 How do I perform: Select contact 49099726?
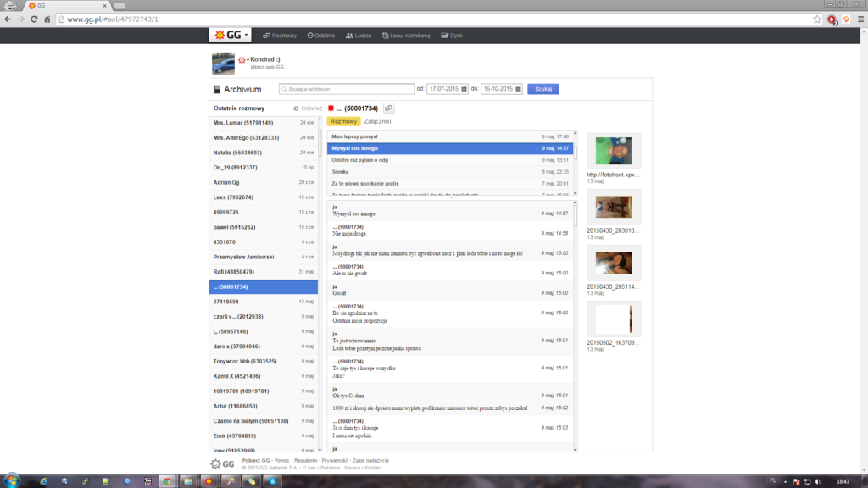264,213
